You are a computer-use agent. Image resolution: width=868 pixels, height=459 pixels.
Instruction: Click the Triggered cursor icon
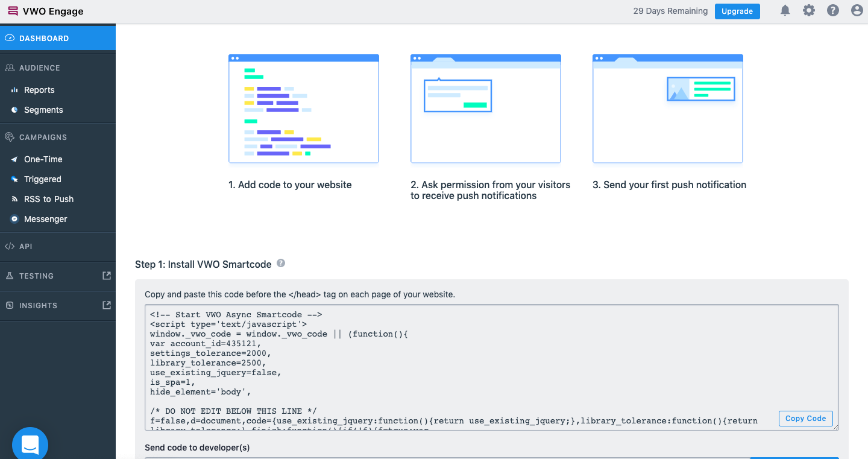14,179
